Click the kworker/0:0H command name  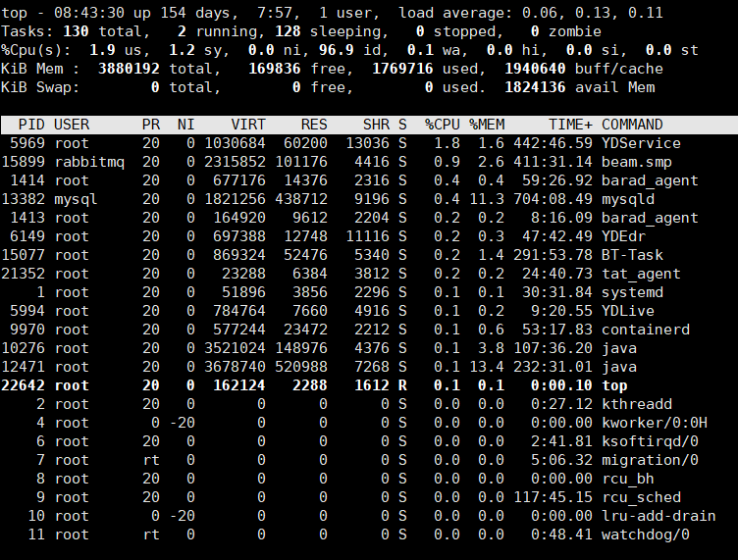pyautogui.click(x=655, y=423)
